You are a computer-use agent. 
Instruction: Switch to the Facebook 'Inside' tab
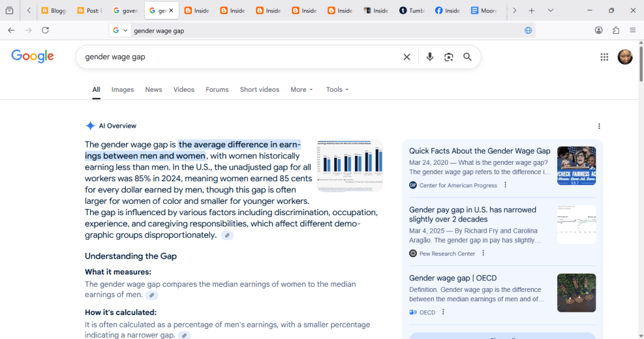[448, 11]
